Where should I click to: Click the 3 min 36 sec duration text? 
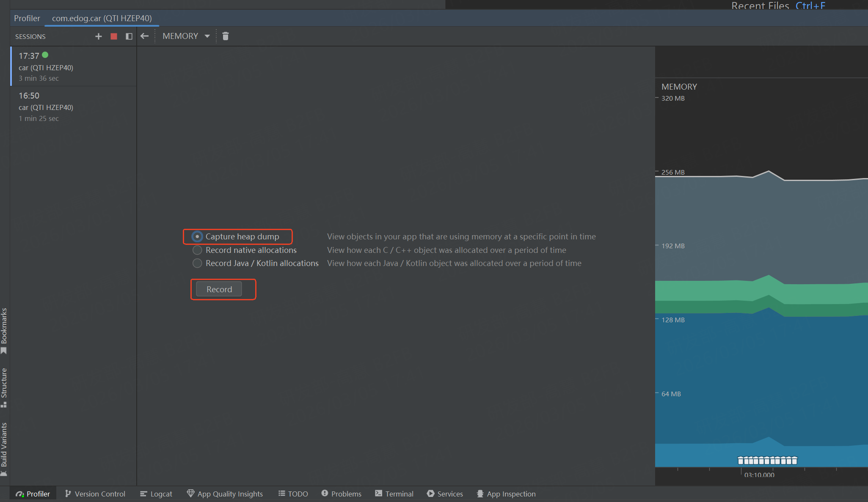[x=39, y=78]
